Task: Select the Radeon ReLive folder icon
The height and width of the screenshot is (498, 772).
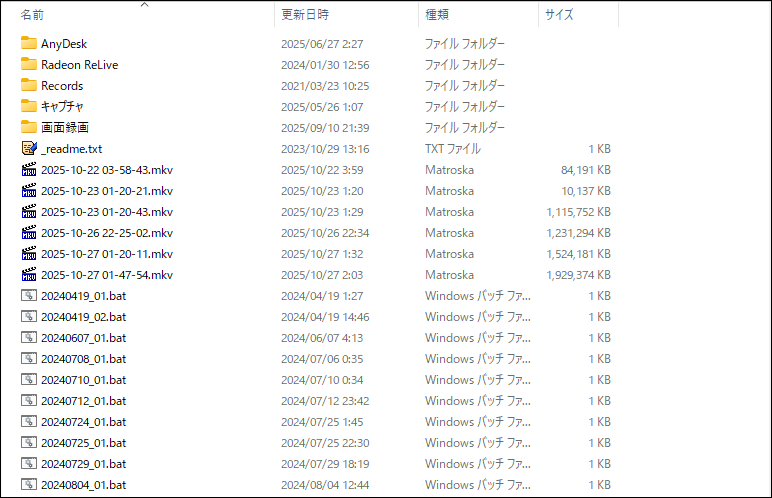Action: (28, 65)
